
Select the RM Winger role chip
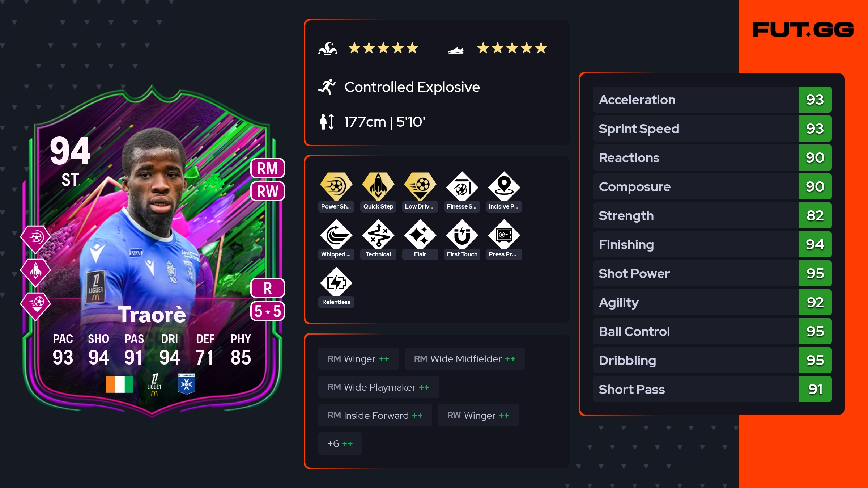(358, 359)
